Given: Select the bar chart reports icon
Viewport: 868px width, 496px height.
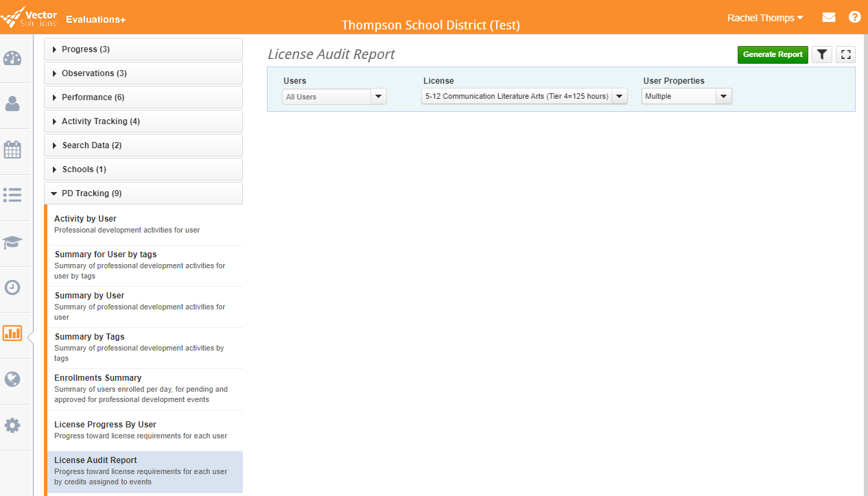Looking at the screenshot, I should pyautogui.click(x=12, y=333).
